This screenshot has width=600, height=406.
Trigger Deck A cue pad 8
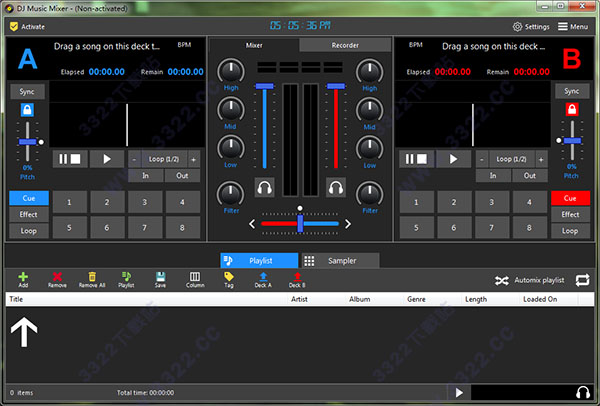click(x=183, y=228)
